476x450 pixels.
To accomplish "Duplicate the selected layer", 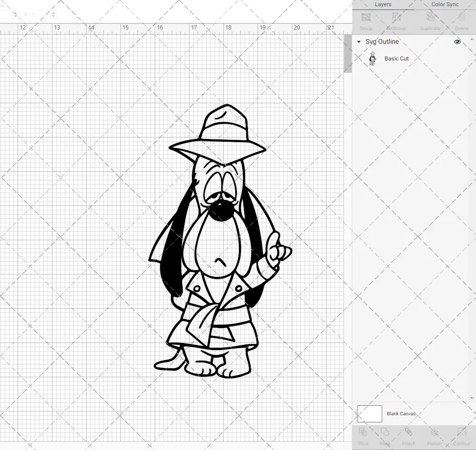I will coord(430,21).
